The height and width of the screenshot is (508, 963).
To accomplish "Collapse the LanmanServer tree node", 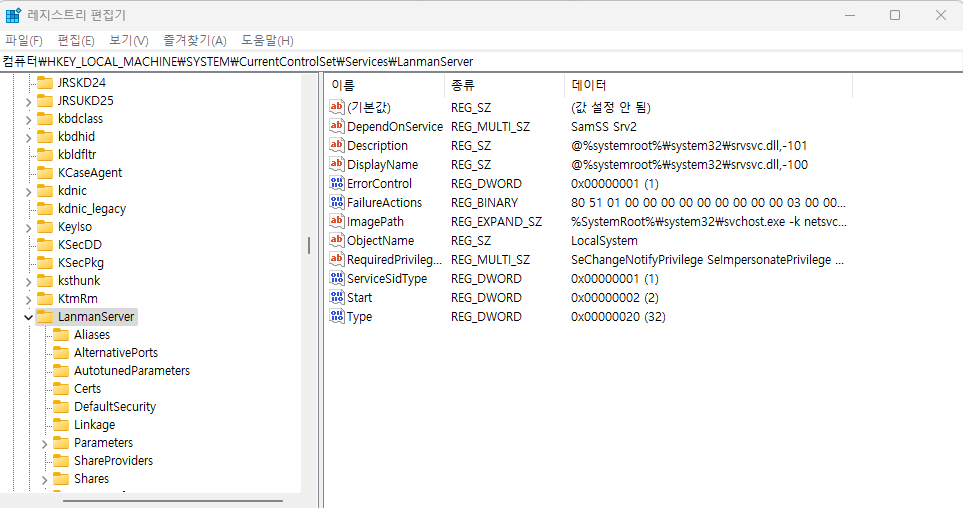I will point(27,317).
